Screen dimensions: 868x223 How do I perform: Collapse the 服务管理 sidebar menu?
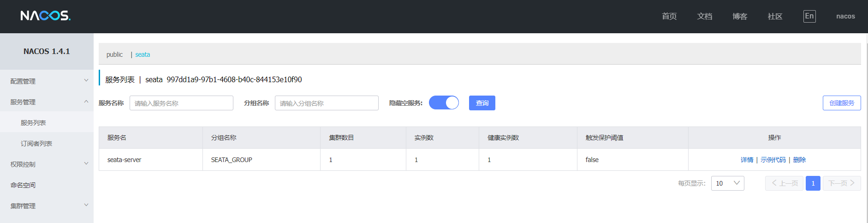click(47, 102)
